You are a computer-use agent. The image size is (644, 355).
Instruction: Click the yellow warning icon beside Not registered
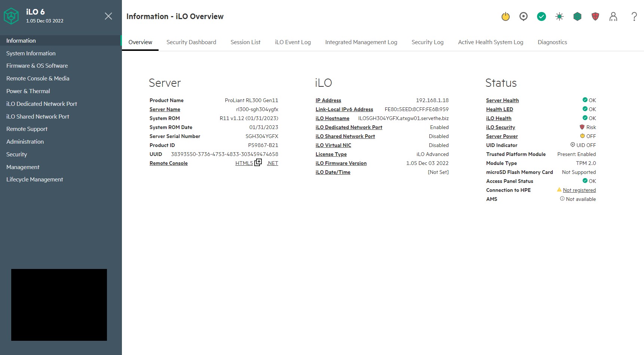coord(559,190)
